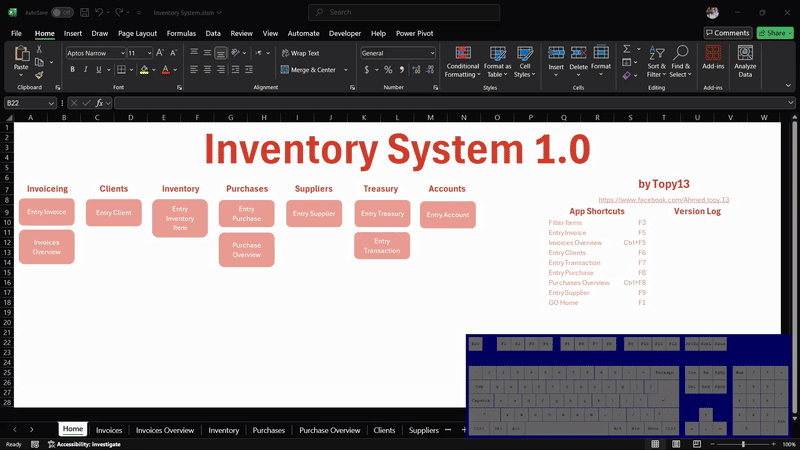Screen dimensions: 800x450
Task: Open the Power Pivot tab
Action: (x=414, y=33)
